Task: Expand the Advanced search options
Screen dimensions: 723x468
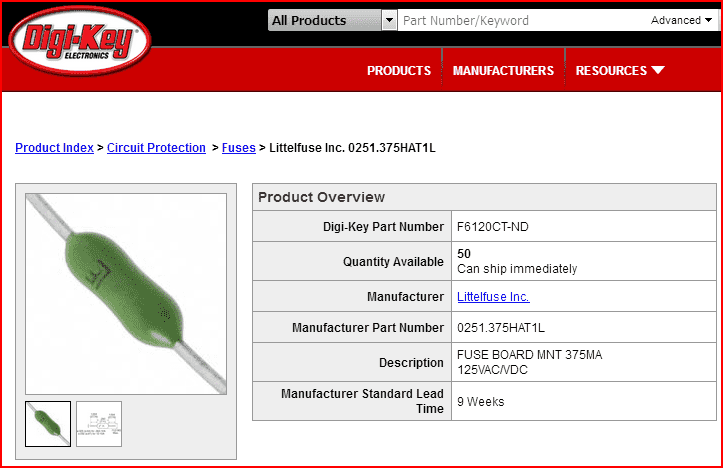Action: pos(681,20)
